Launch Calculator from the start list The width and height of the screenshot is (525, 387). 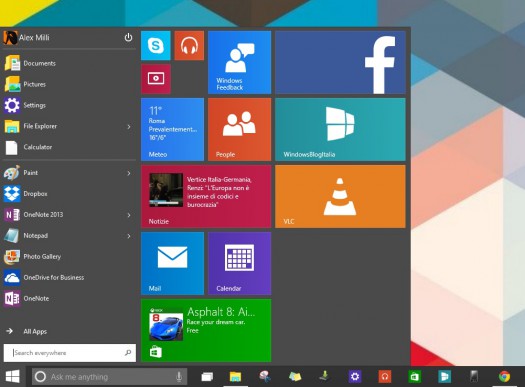click(69, 147)
